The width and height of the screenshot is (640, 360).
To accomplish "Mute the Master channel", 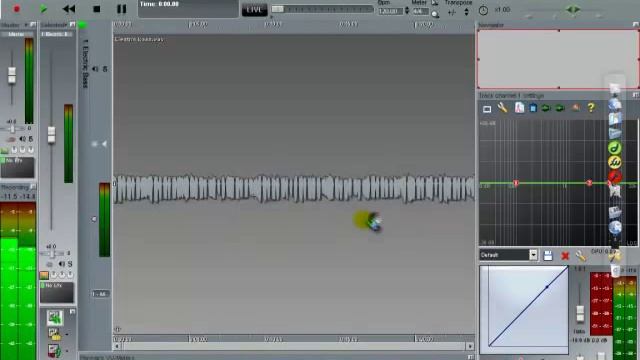I will 22,139.
